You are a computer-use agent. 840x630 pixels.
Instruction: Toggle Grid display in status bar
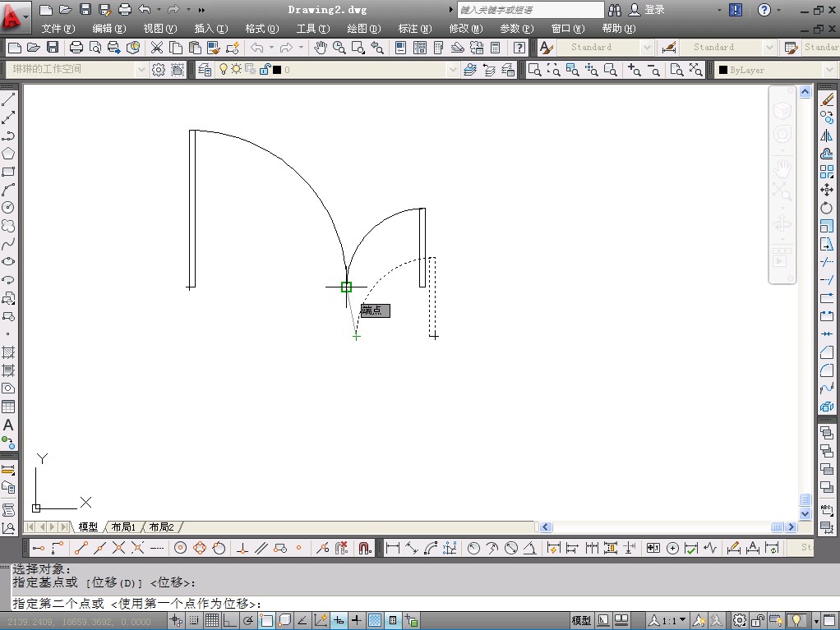(211, 621)
